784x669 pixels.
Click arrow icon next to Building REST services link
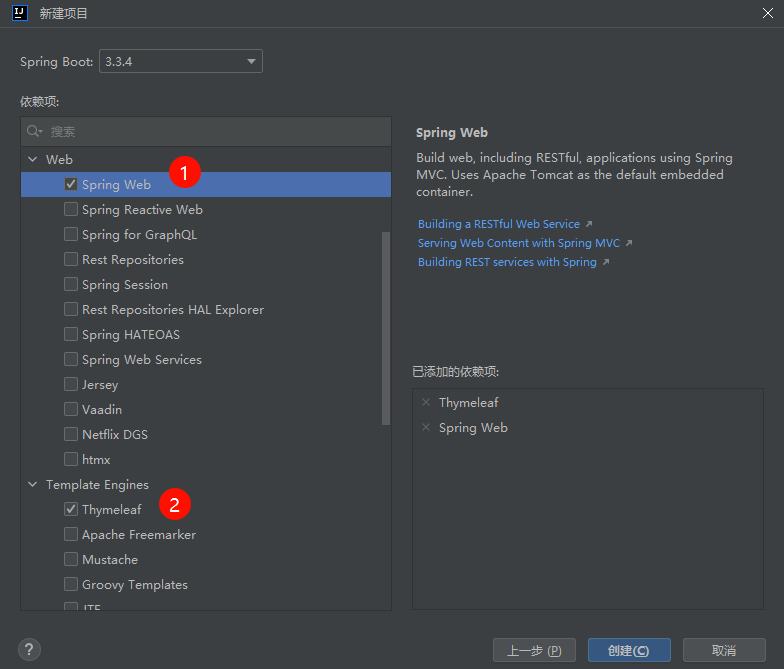click(x=606, y=262)
